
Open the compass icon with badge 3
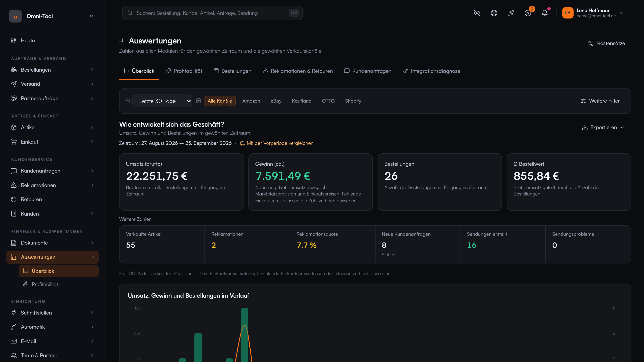pos(528,13)
